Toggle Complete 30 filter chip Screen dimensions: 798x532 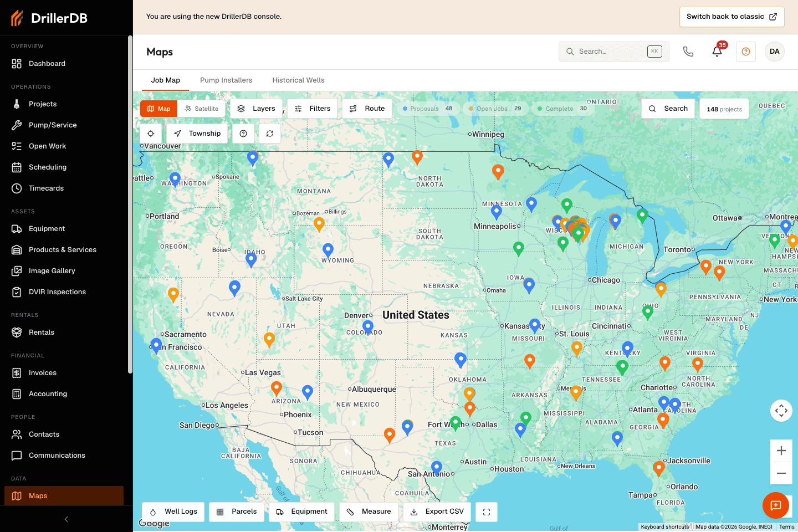pyautogui.click(x=562, y=109)
